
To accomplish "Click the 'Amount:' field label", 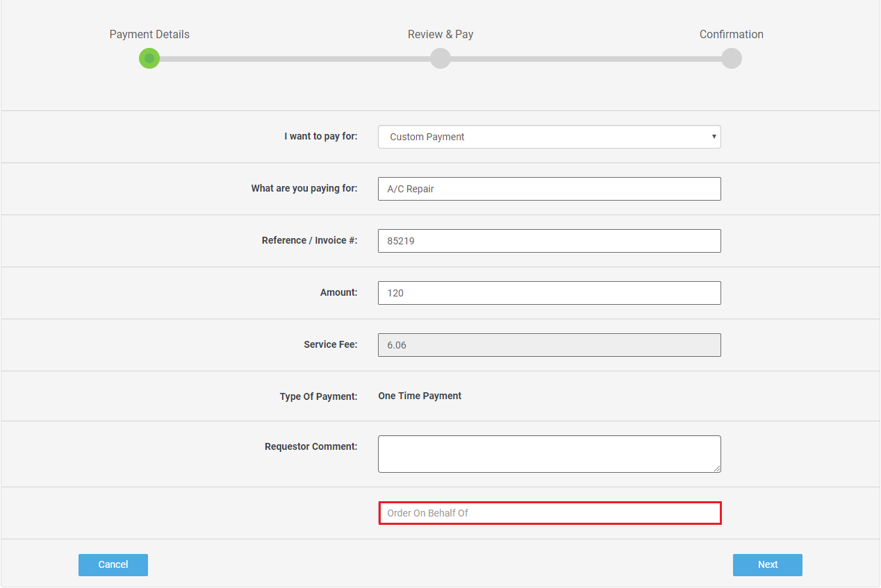I will (x=338, y=292).
